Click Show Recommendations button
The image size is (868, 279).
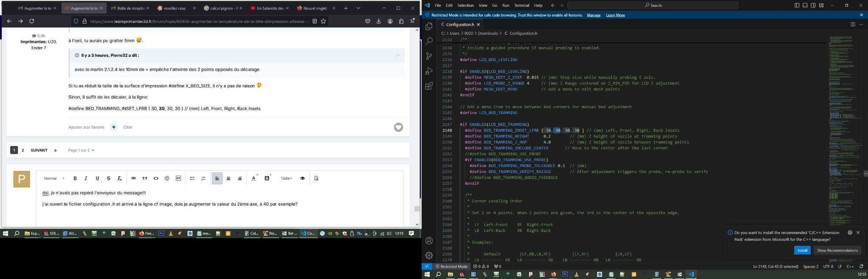point(837,250)
